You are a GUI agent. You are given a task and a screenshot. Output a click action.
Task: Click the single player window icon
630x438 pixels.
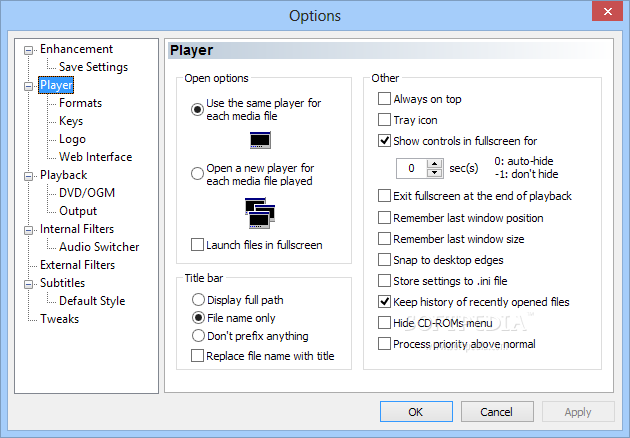260,140
